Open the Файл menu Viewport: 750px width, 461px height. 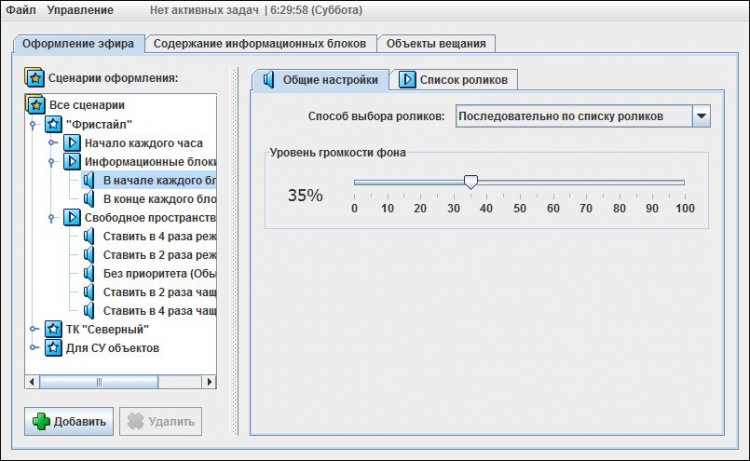21,10
